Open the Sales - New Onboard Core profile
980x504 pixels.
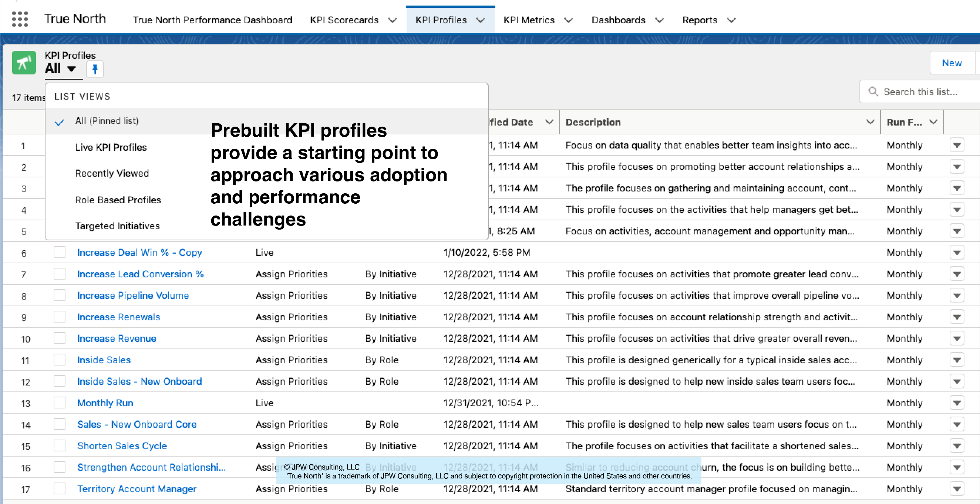137,424
